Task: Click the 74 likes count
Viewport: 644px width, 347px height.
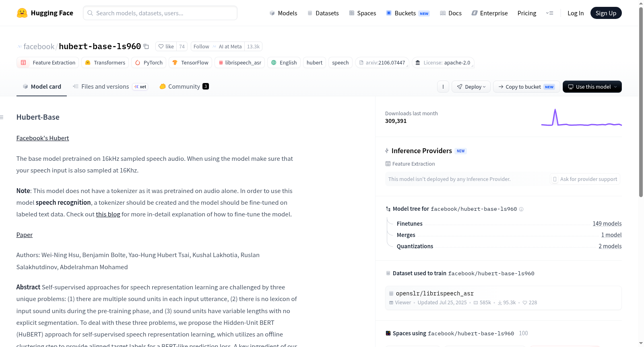Action: (x=182, y=47)
